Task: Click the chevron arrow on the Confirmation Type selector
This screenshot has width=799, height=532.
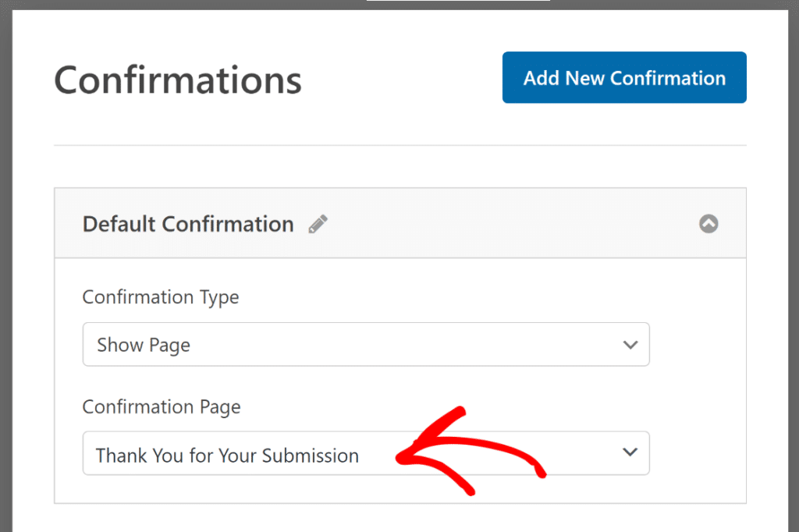Action: (x=630, y=344)
